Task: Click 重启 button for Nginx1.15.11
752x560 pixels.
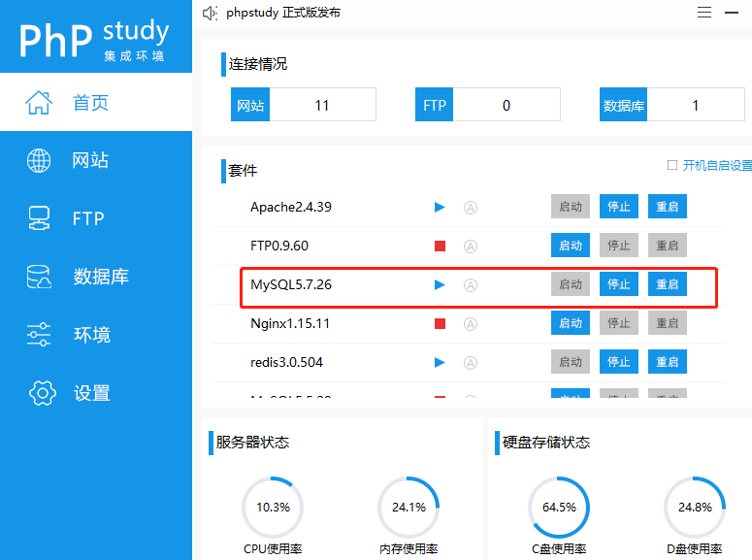Action: 668,323
